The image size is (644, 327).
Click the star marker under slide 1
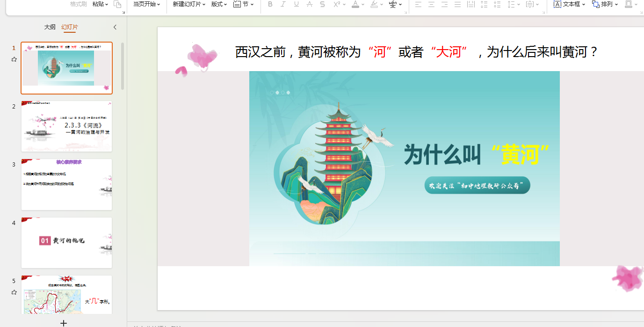14,59
